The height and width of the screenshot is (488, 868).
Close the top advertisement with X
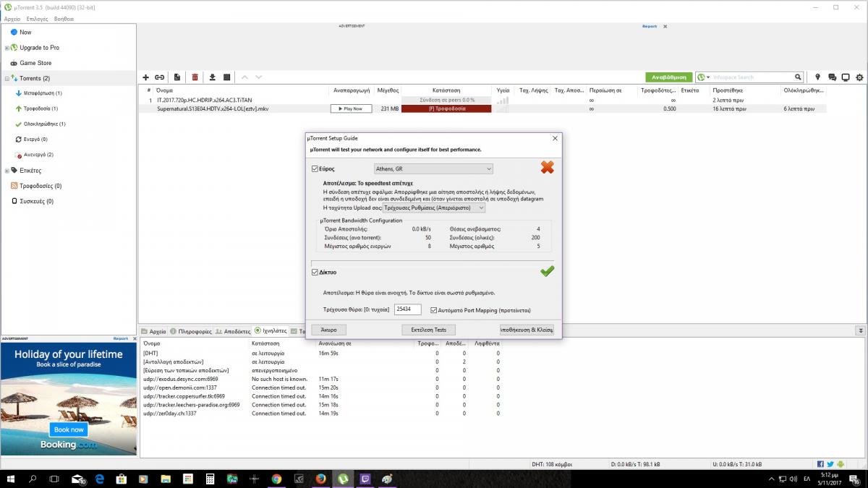[x=665, y=27]
